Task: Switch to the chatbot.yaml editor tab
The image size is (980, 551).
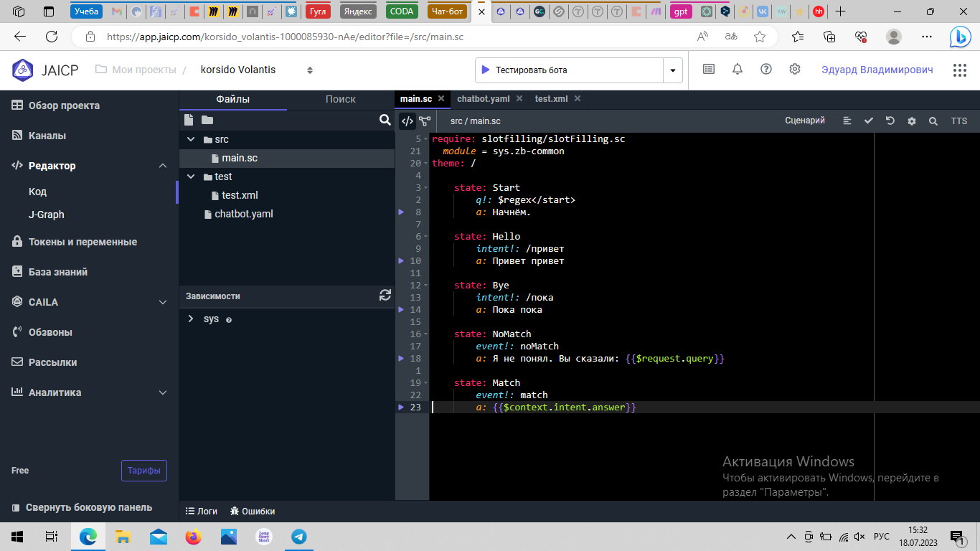Action: 483,99
